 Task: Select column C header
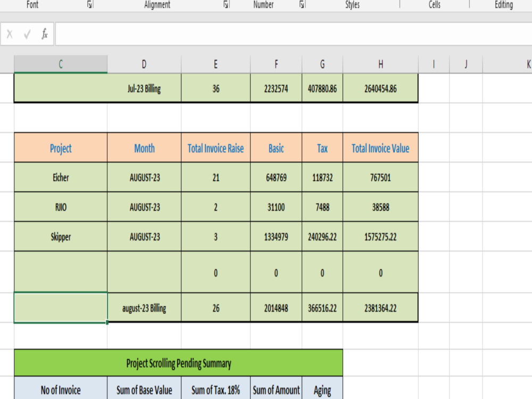tap(61, 64)
